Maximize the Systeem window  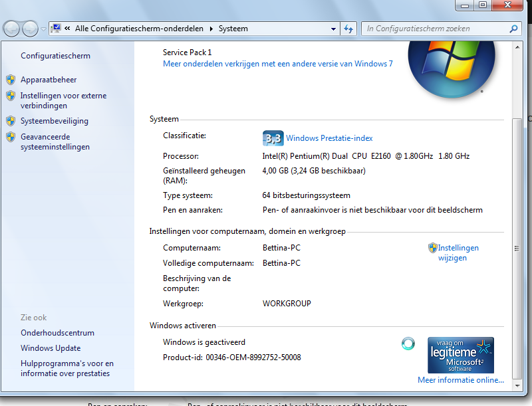coord(483,5)
